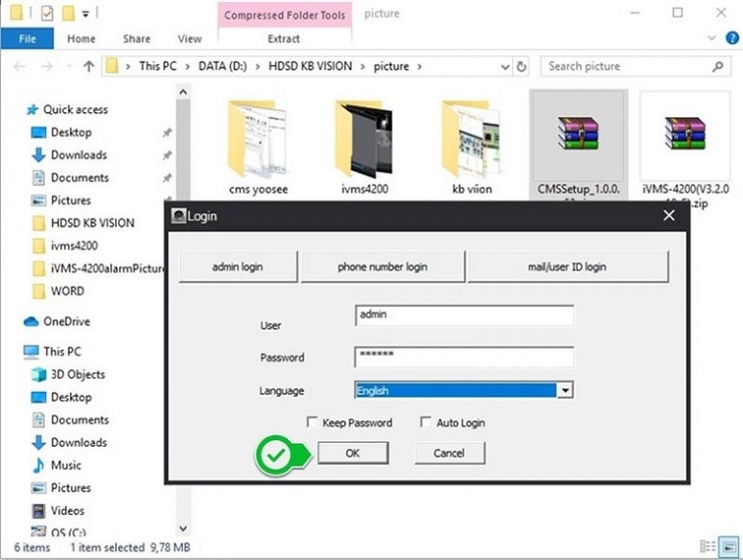Switch to large icons view in status bar
Screen dimensions: 743x560
[x=726, y=546]
